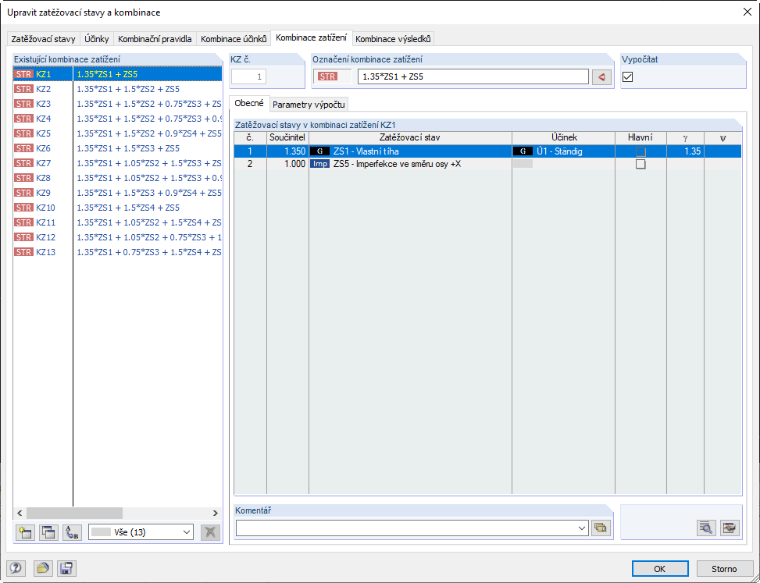Close the dialog with the X button
760x583 pixels.
tap(747, 12)
